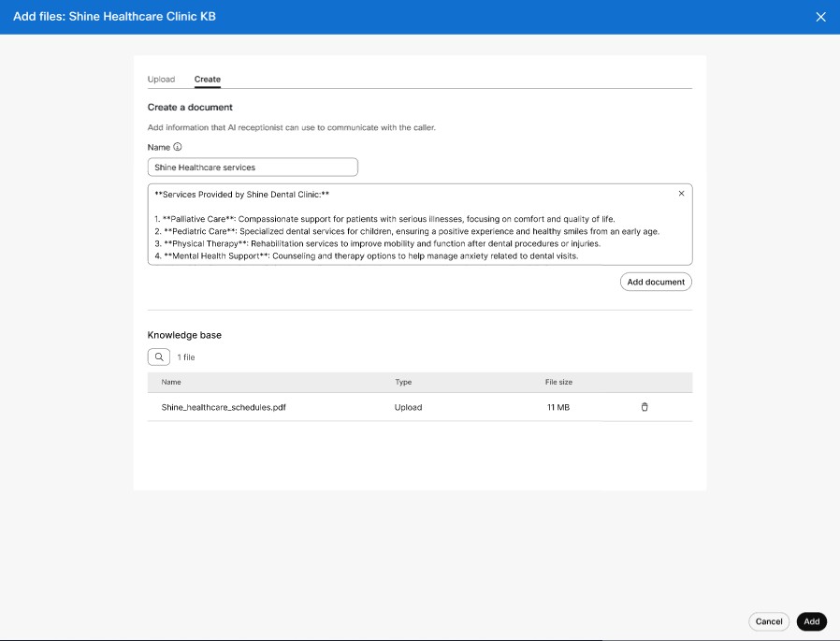Click the Palliative Care line in text
Image resolution: width=840 pixels, height=641 pixels.
pyautogui.click(x=384, y=219)
